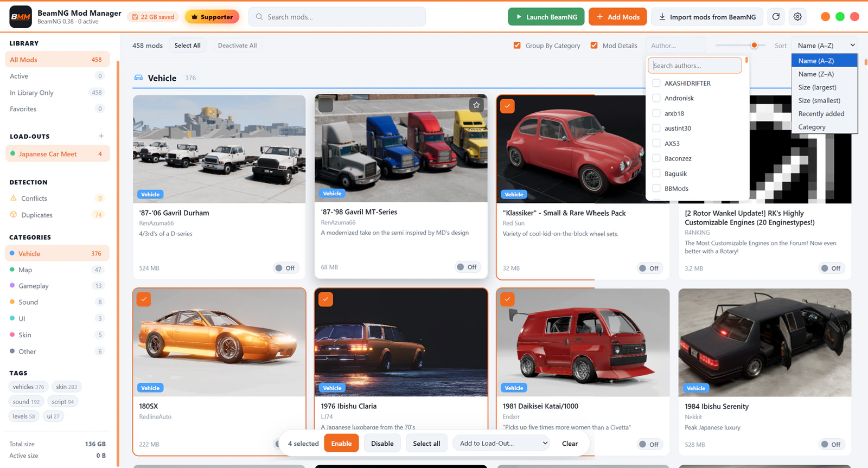The width and height of the screenshot is (868, 468).
Task: Open the Author filter dropdown
Action: tap(676, 46)
